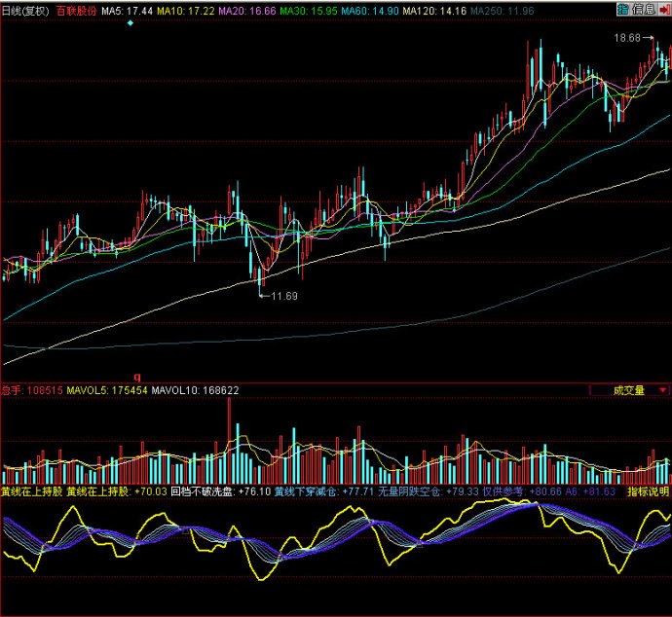The height and width of the screenshot is (617, 672).
Task: Click the red q marker above volume panel
Action: (136, 376)
